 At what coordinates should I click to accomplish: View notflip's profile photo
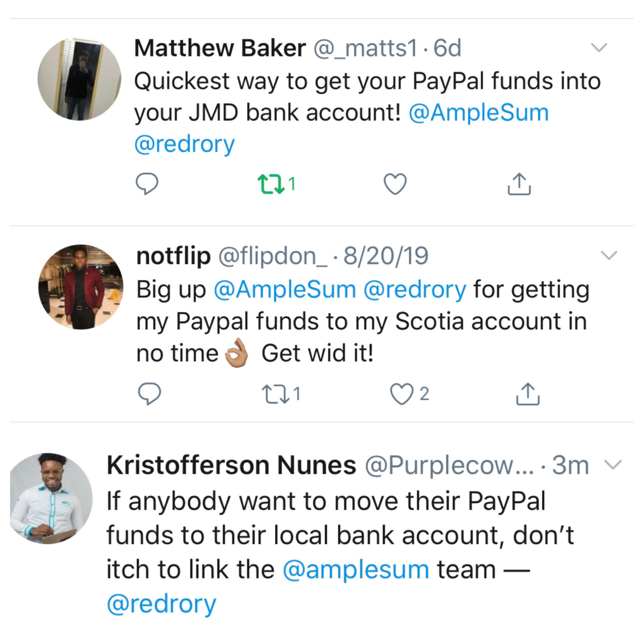(81, 287)
